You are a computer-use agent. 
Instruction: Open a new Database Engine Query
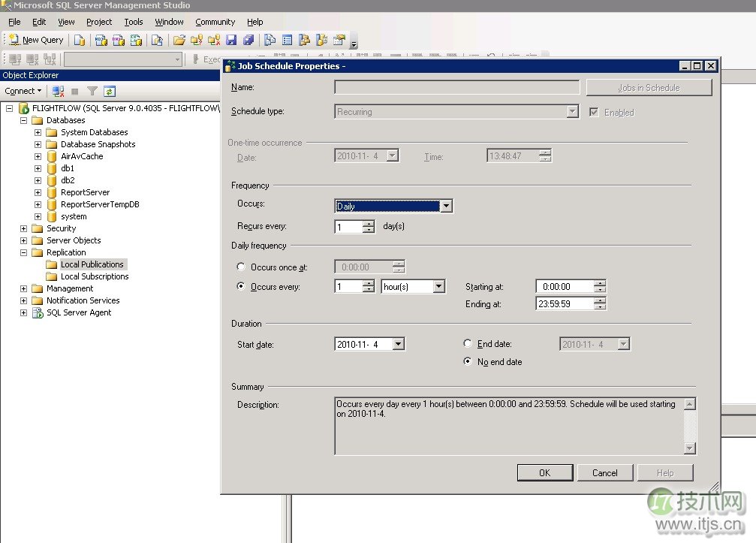[80, 40]
